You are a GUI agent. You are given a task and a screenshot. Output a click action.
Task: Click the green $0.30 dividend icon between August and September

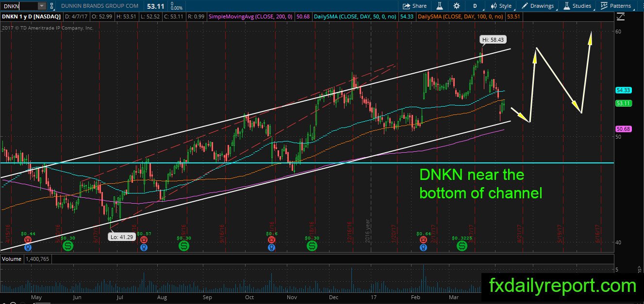pos(184,246)
